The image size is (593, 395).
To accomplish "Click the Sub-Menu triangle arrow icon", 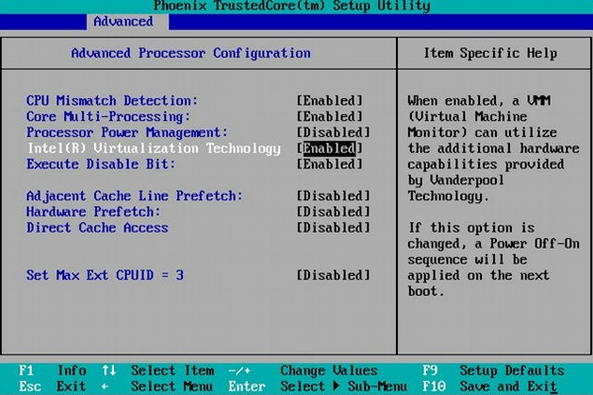I will coord(337,386).
